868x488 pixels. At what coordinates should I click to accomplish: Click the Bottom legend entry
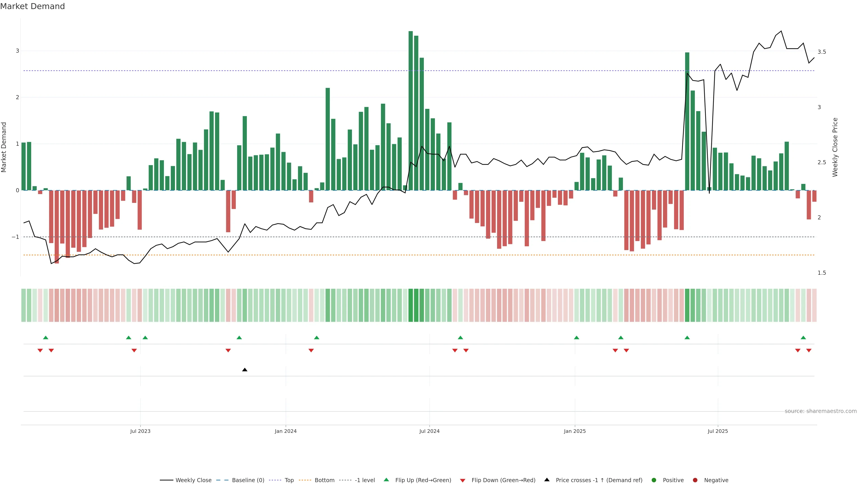(324, 480)
